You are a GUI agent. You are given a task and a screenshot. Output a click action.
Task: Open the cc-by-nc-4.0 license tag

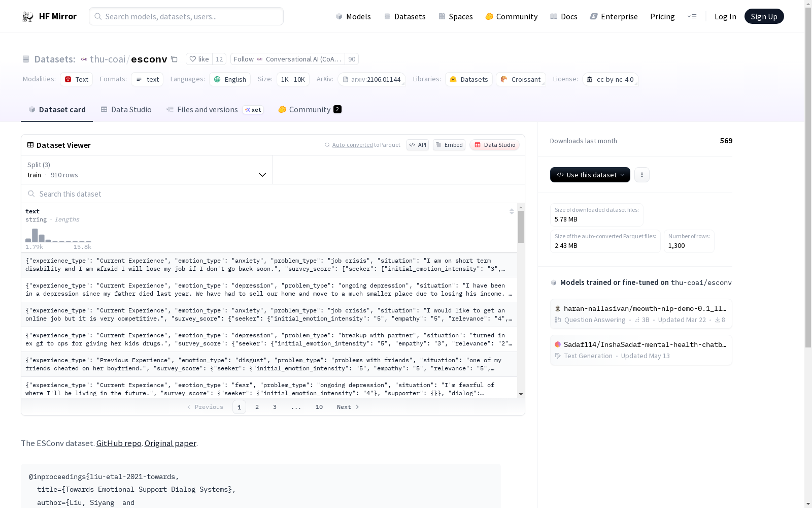[610, 79]
